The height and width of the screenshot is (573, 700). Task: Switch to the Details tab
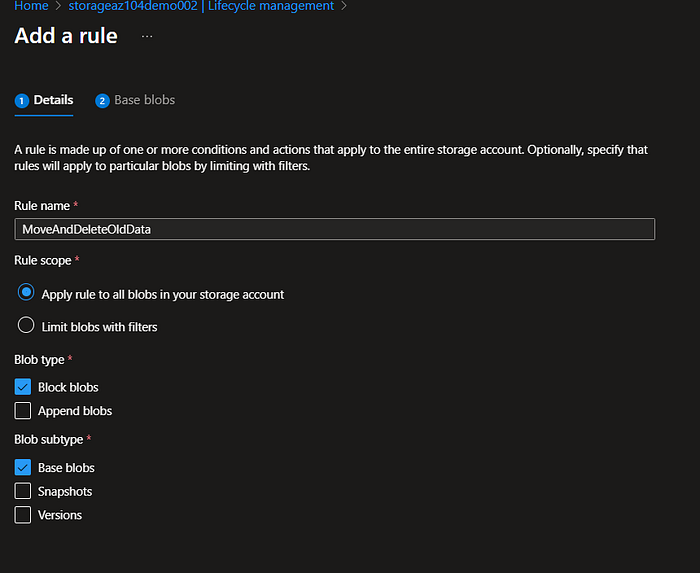pos(53,100)
